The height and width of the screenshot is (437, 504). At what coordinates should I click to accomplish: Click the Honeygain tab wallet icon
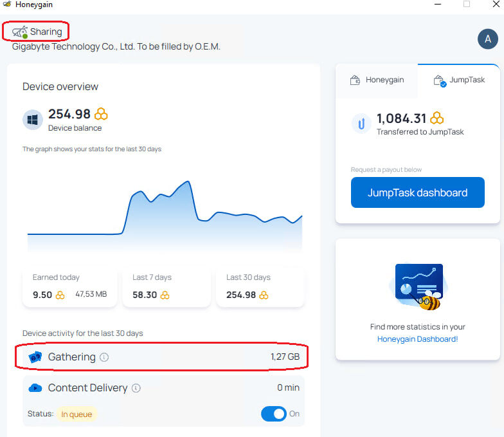pos(355,80)
